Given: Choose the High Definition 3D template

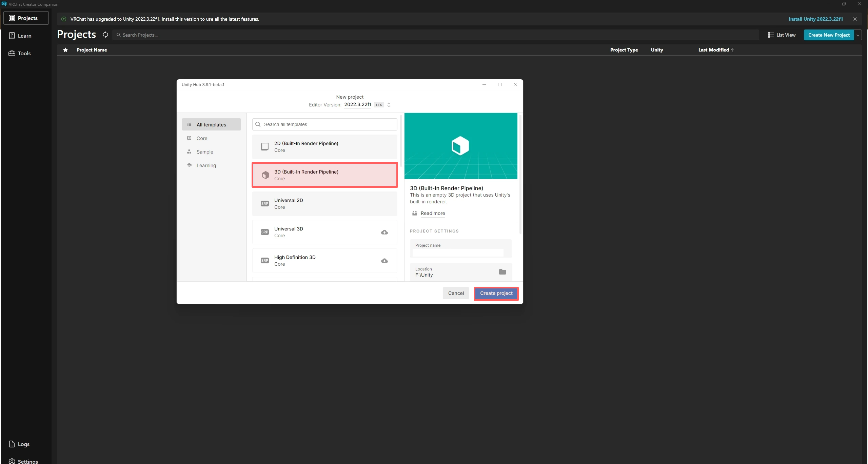Looking at the screenshot, I should coord(324,261).
